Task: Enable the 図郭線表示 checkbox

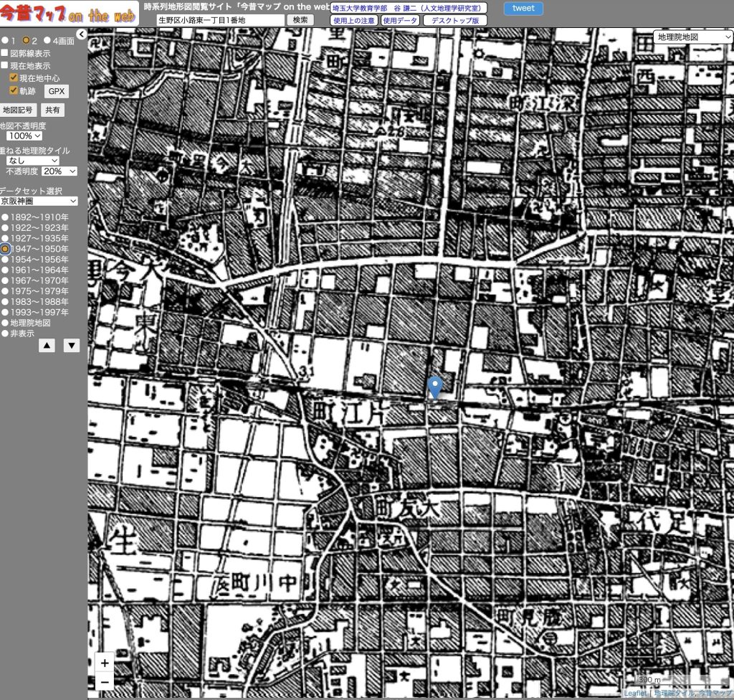Action: pos(5,54)
